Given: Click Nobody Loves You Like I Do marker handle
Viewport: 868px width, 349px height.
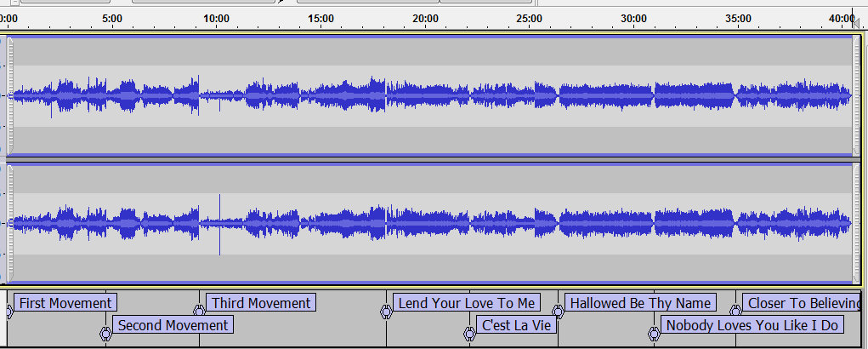Looking at the screenshot, I should tap(654, 334).
